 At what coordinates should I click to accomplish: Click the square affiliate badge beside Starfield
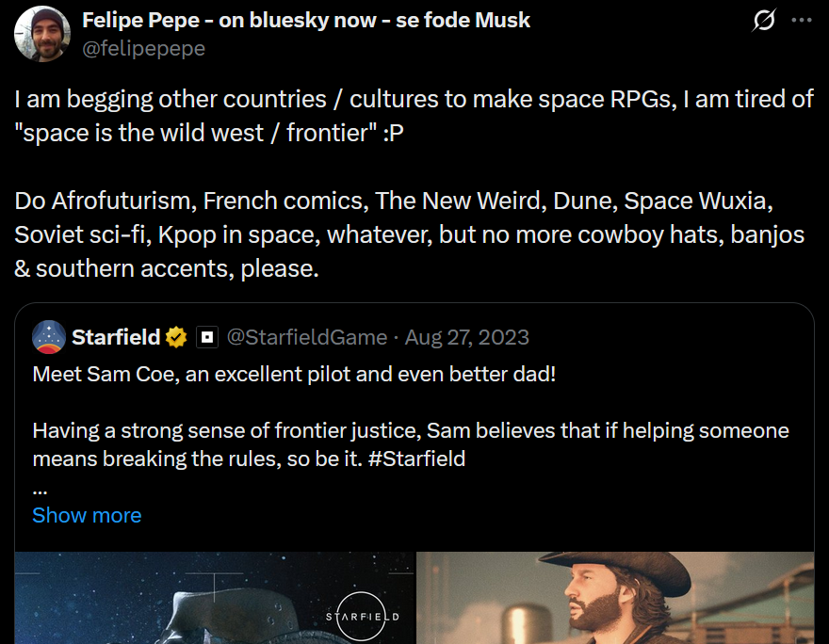pyautogui.click(x=206, y=337)
